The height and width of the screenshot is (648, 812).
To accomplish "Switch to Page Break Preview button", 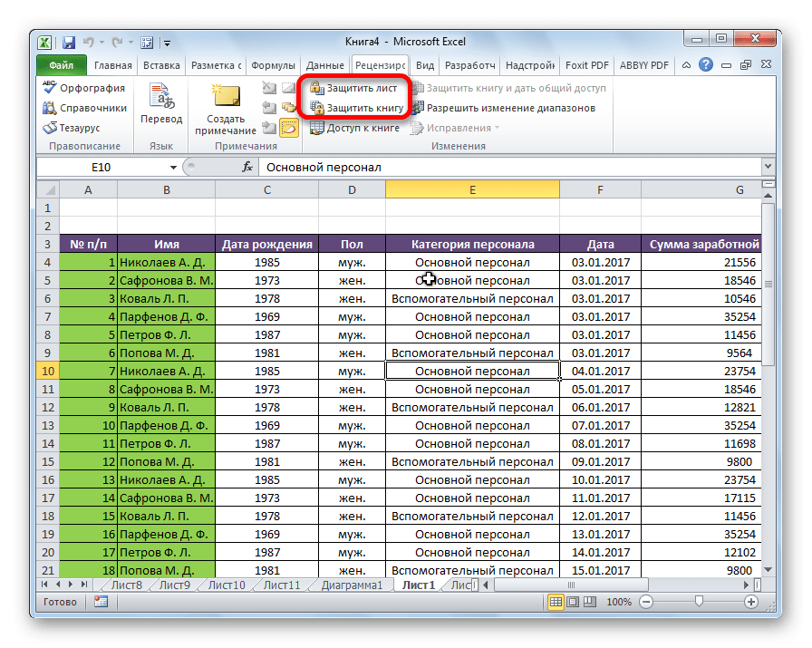I will [590, 602].
